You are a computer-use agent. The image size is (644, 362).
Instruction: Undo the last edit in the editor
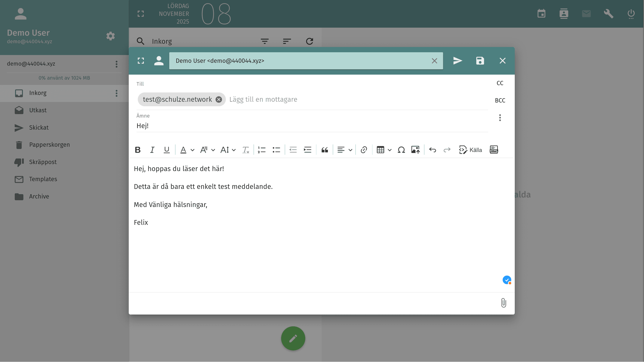pos(433,150)
